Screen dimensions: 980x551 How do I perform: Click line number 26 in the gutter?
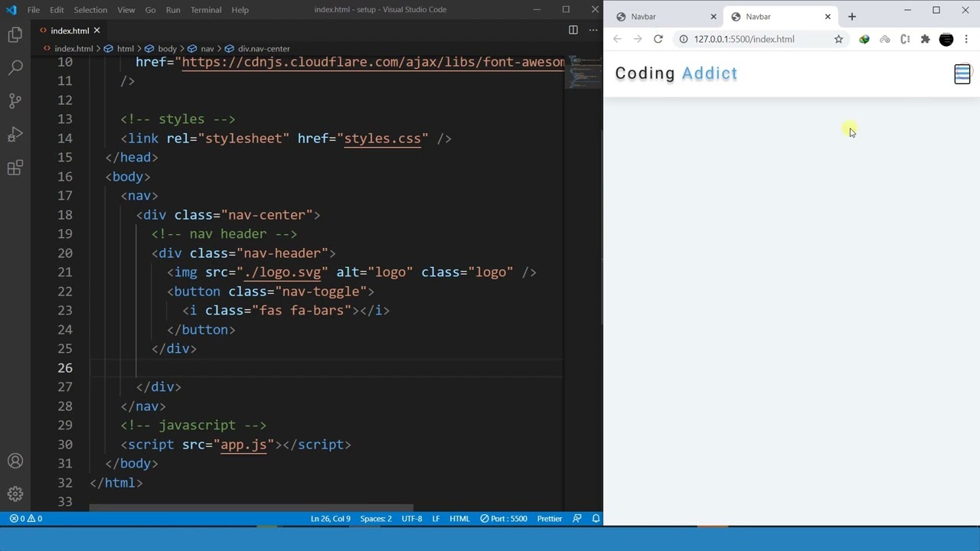pyautogui.click(x=64, y=368)
